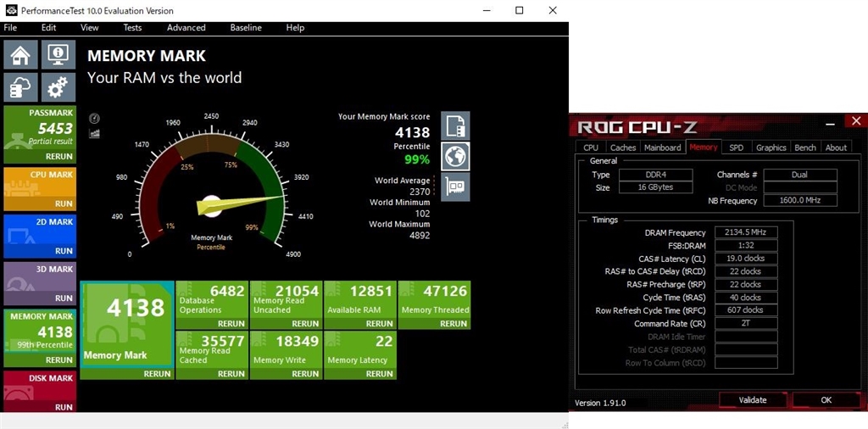
Task: Click the Channels # Dual field
Action: pos(800,175)
